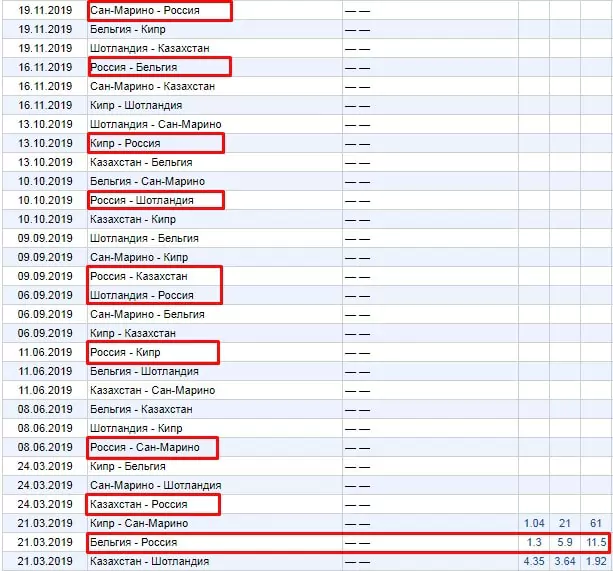Viewport: 613px width, 571px height.
Task: Click date 11.06.2019 in Россия - Кипр row
Action: (45, 353)
